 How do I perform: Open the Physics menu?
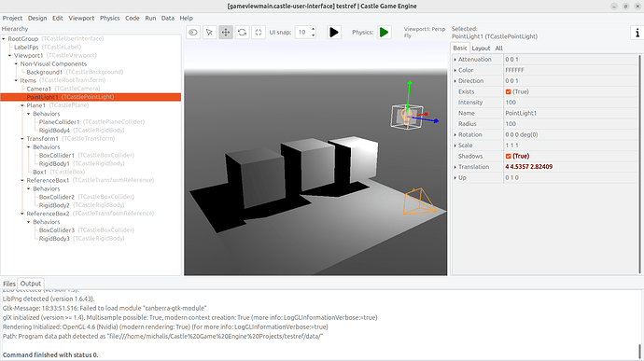pyautogui.click(x=109, y=18)
